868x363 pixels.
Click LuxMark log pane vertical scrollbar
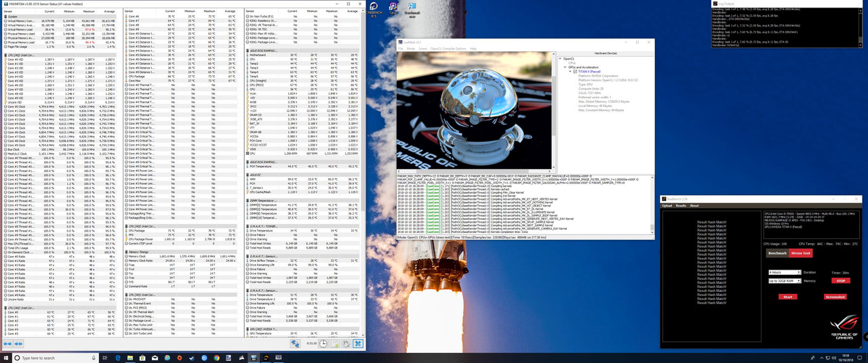653,205
